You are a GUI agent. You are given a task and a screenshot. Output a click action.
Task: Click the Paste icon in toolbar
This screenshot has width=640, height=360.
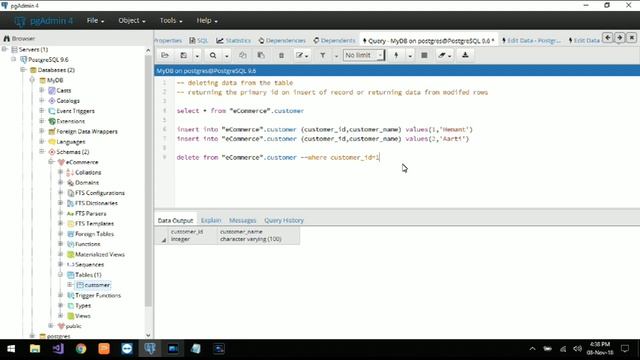261,55
